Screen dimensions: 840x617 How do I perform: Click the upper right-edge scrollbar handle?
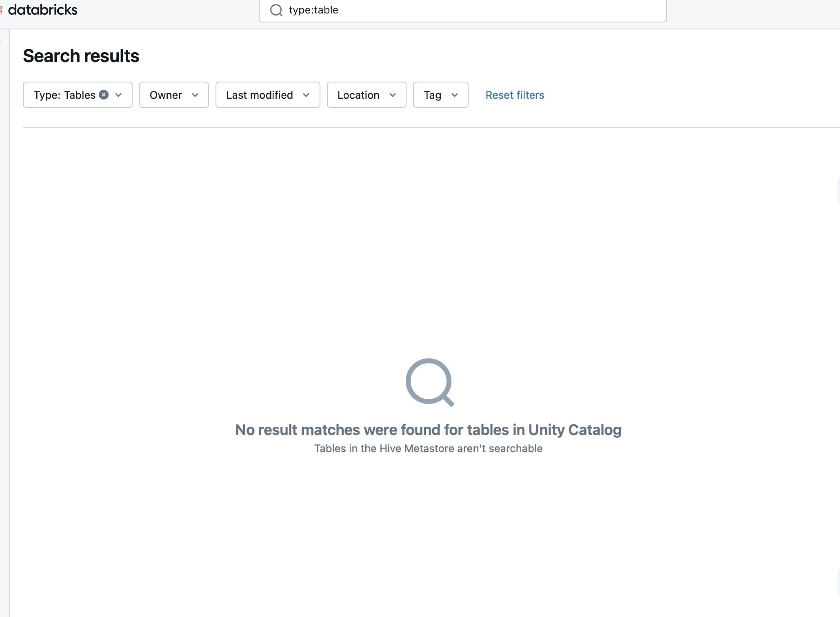[x=838, y=190]
